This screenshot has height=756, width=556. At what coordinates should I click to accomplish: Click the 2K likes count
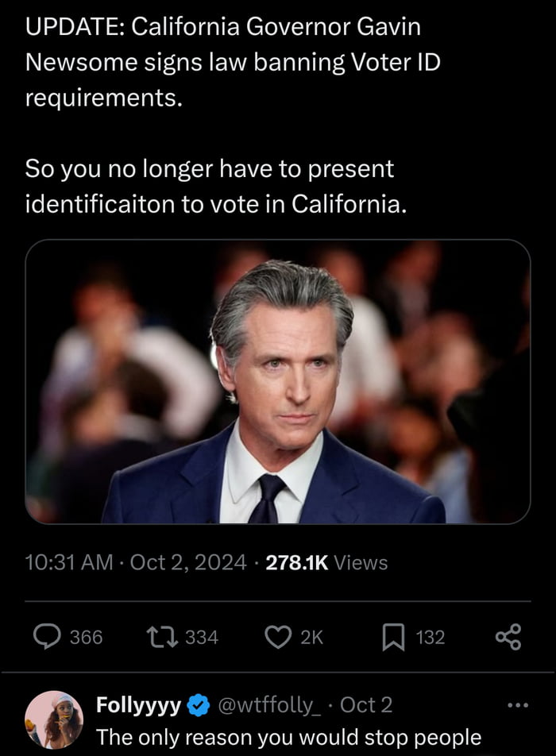311,637
